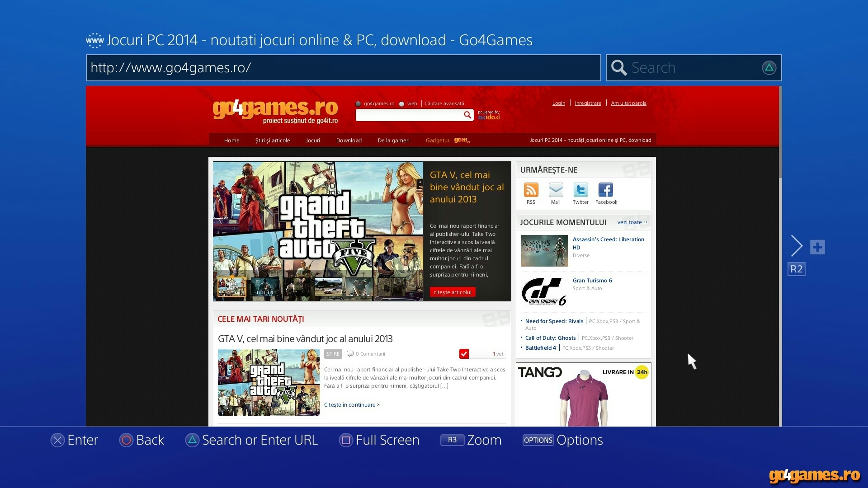Viewport: 868px width, 488px height.
Task: Open Call of Duty: Ghosts link
Action: 551,338
